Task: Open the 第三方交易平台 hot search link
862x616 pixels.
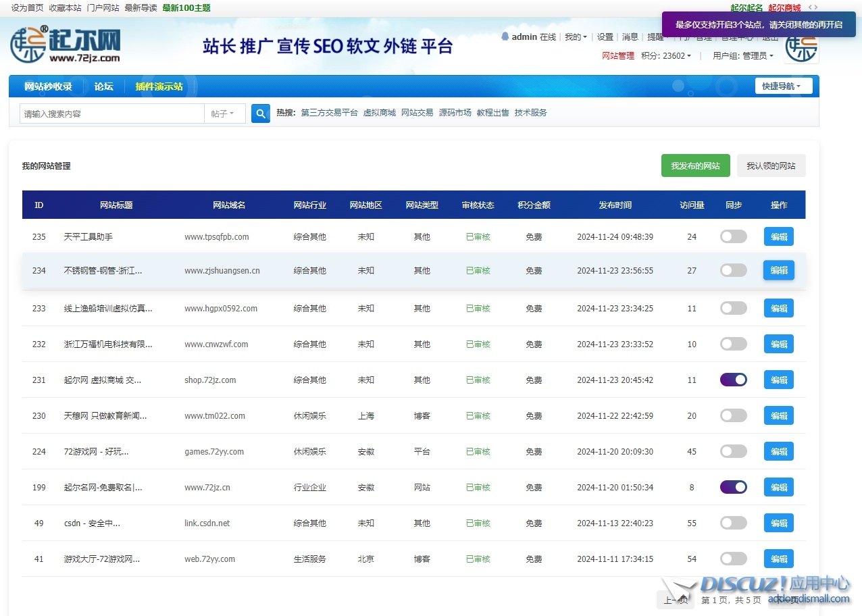Action: [x=329, y=113]
